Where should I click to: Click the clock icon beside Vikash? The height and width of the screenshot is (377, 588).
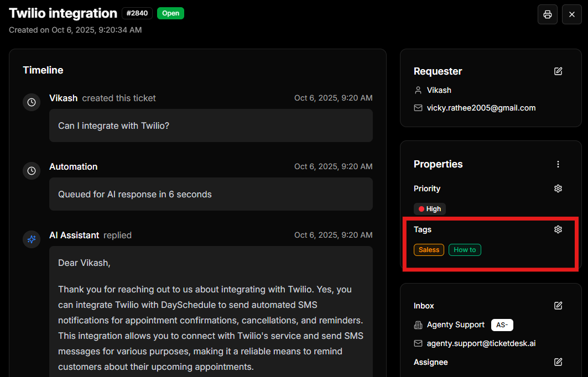(x=32, y=102)
